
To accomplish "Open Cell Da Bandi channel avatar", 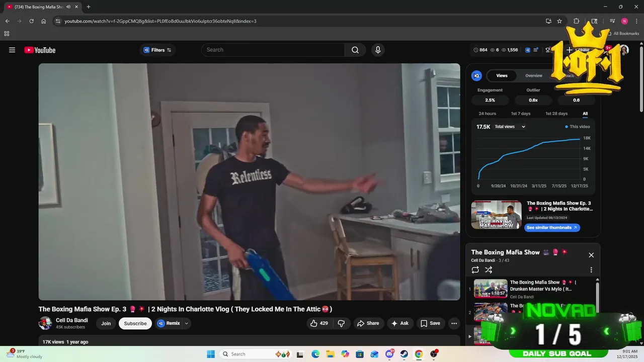I will 45,323.
